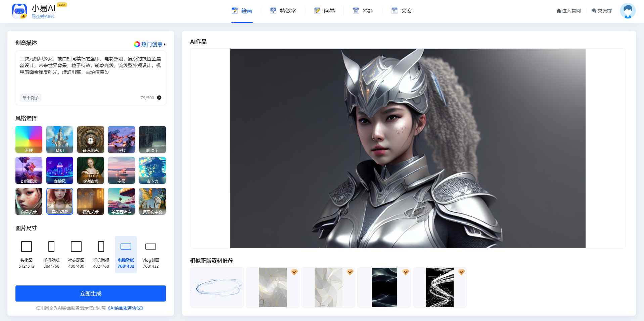Open the AI绘画服务协议 link
Viewport: 644px width, 321px height.
coord(126,308)
